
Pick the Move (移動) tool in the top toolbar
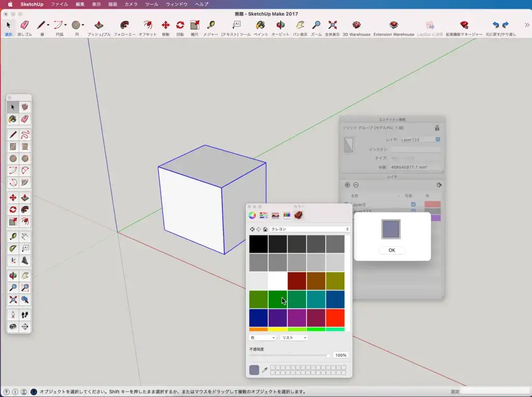166,28
